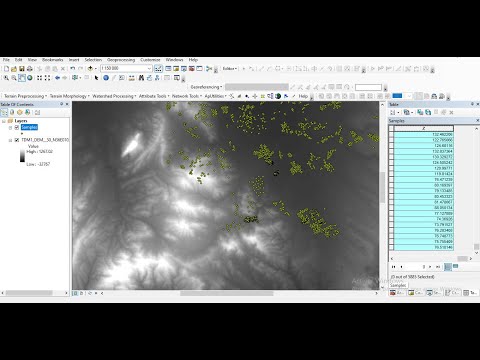
Task: Open the Georeferencing dropdown
Action: point(206,87)
